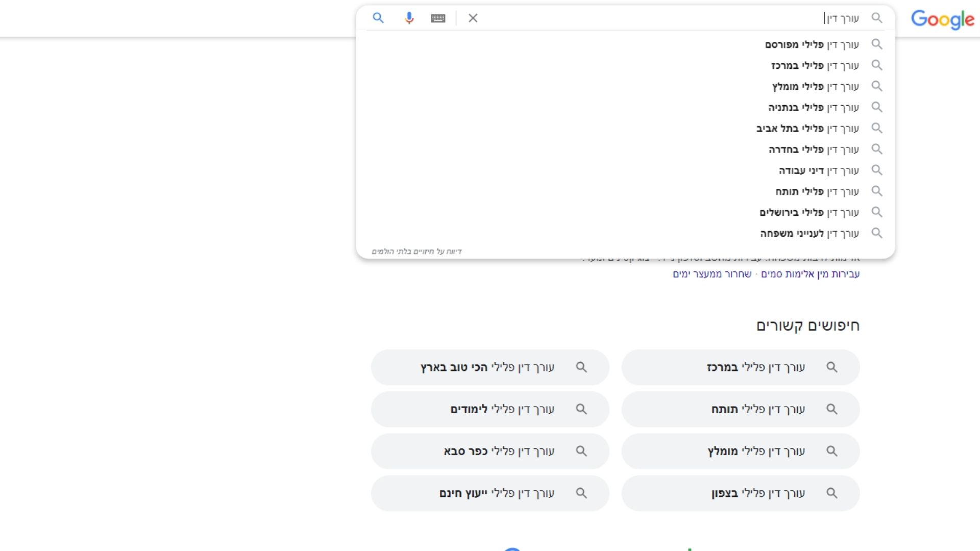Click the blue search magnifier button
The width and height of the screenshot is (980, 551).
point(378,18)
